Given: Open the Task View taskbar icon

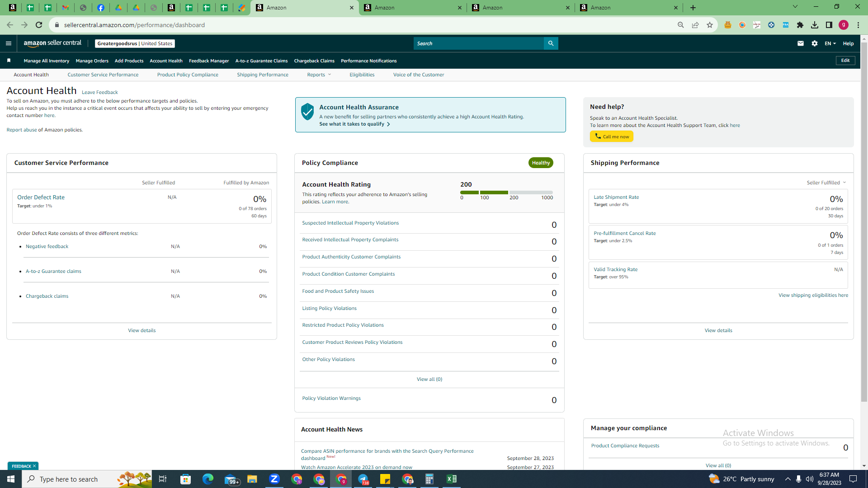Looking at the screenshot, I should [x=163, y=479].
